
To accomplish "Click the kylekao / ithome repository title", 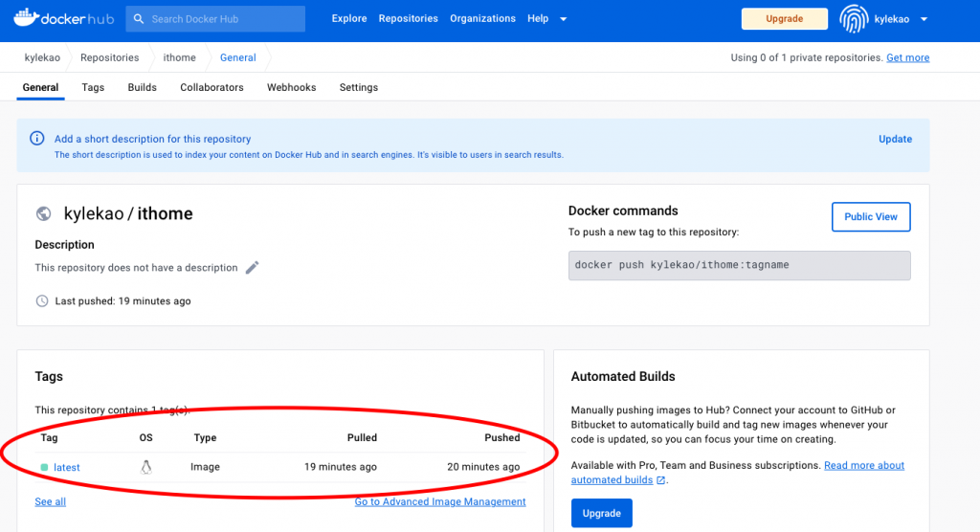I will (128, 213).
